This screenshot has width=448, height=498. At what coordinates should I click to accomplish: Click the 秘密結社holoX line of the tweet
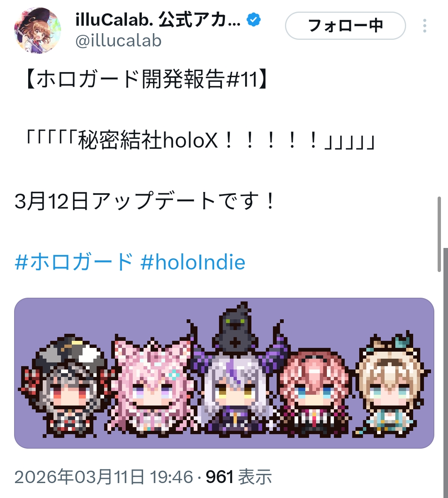click(x=201, y=141)
